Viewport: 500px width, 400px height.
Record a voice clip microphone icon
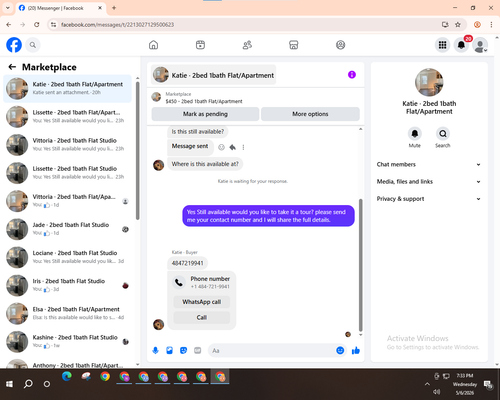(155, 350)
